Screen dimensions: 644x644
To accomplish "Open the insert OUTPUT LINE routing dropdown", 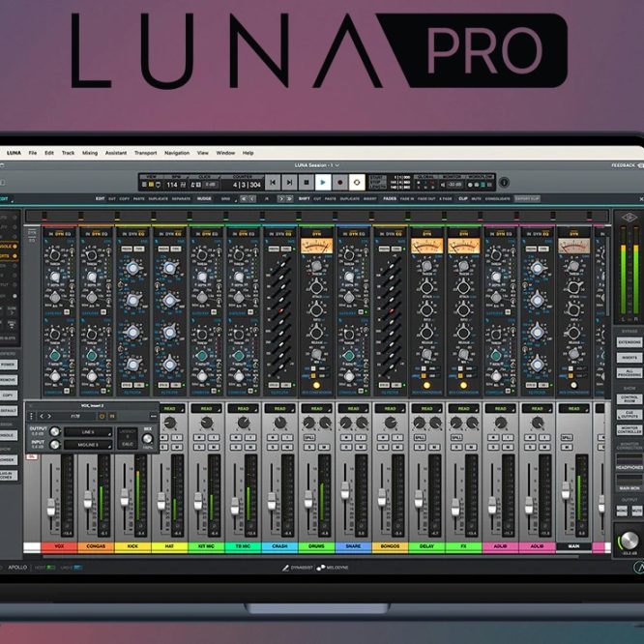I will point(88,432).
